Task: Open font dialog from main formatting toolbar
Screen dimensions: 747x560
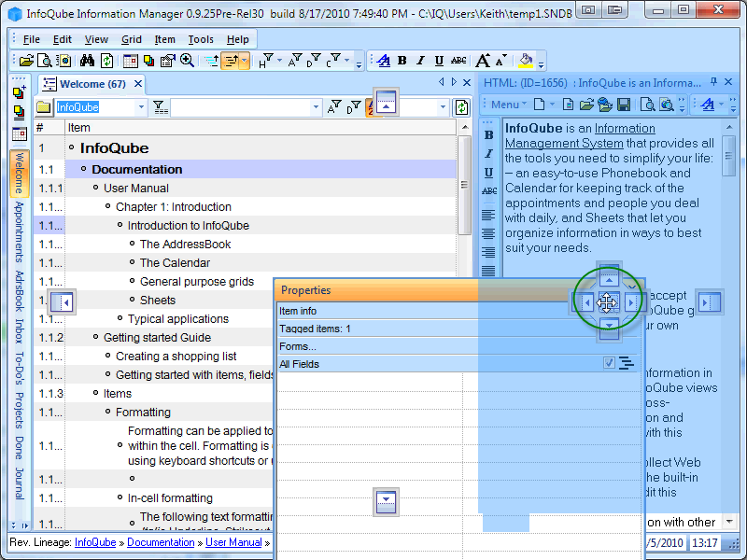Action: (383, 61)
